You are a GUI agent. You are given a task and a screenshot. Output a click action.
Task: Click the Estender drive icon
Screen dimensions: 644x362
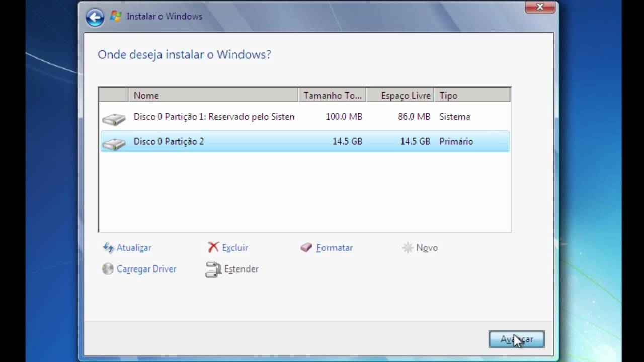pos(213,269)
